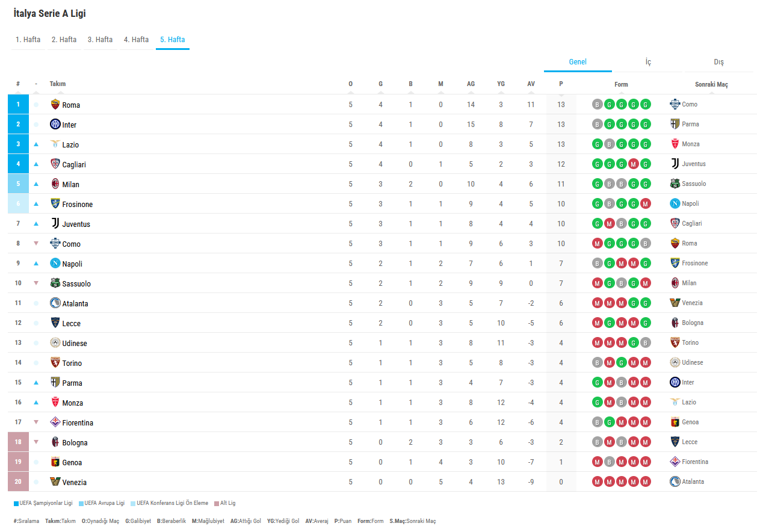763x532 pixels.
Task: Show the Genel standings tab
Action: coord(578,62)
